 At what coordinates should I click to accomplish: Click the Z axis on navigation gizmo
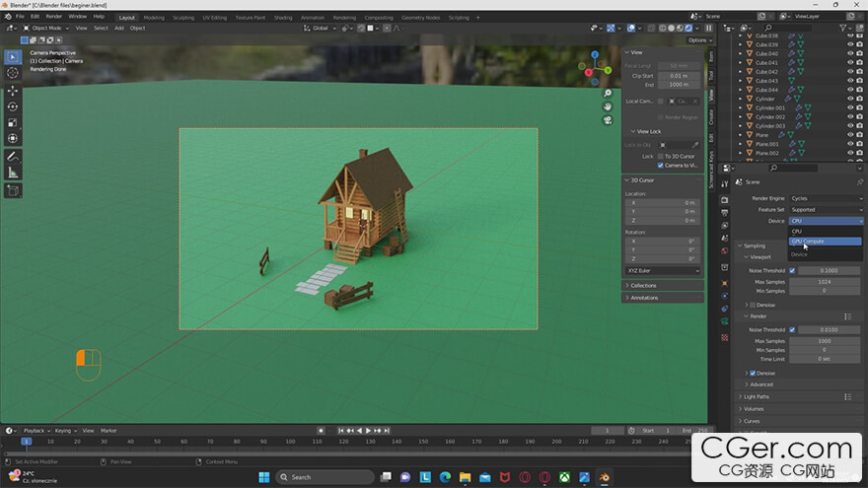595,55
